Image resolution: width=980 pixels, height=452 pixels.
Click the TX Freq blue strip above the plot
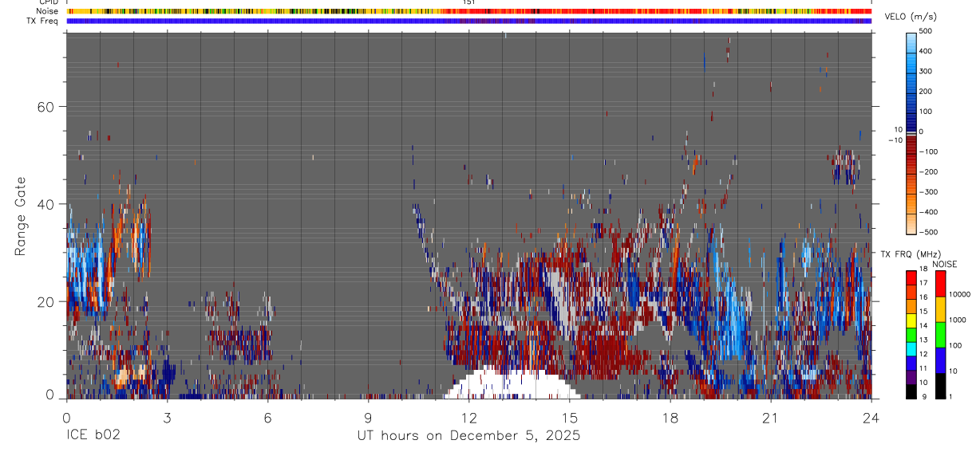tap(469, 21)
